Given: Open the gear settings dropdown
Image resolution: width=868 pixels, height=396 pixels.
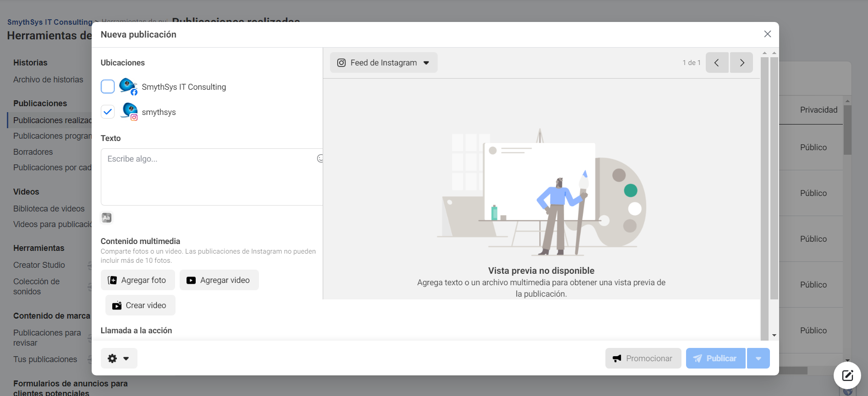Looking at the screenshot, I should (119, 358).
